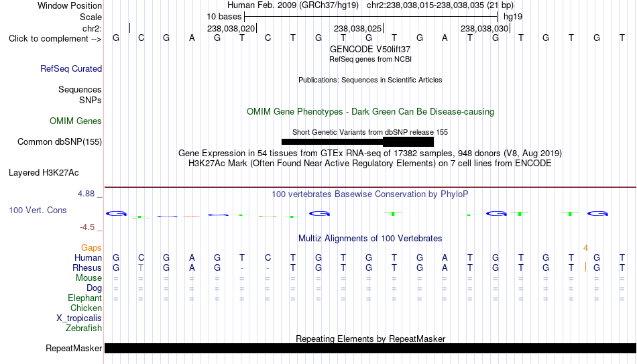Click the Window Position label
Viewport: 637px width, 364px height.
click(x=70, y=5)
